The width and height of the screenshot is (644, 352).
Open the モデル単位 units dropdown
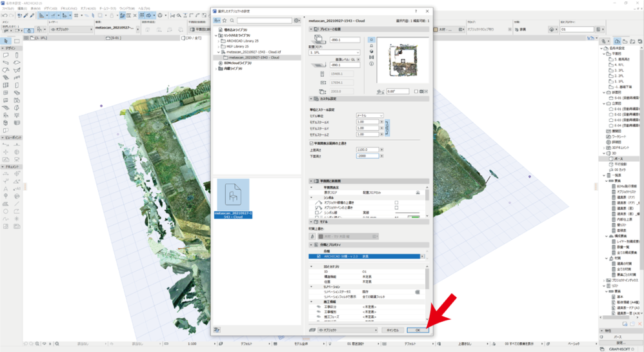click(369, 115)
